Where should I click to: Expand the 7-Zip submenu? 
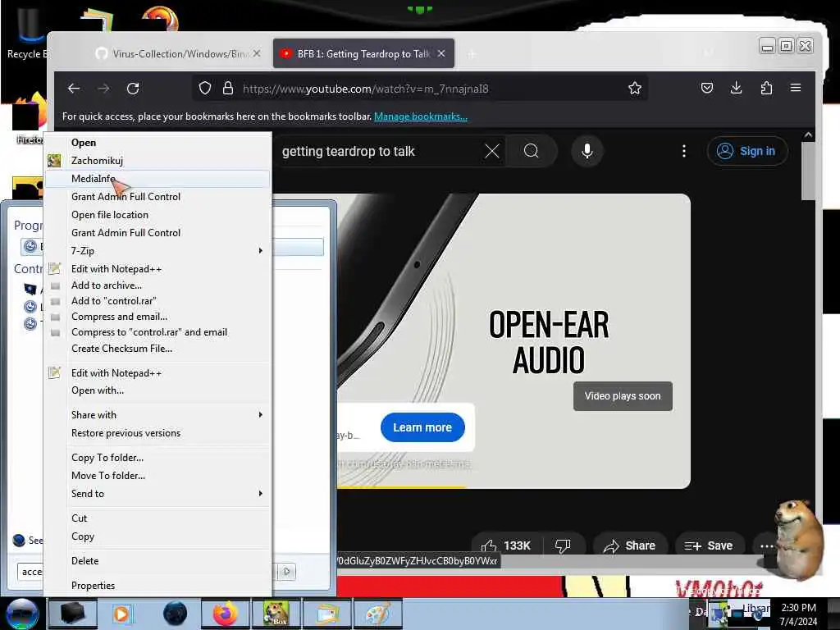pyautogui.click(x=157, y=251)
